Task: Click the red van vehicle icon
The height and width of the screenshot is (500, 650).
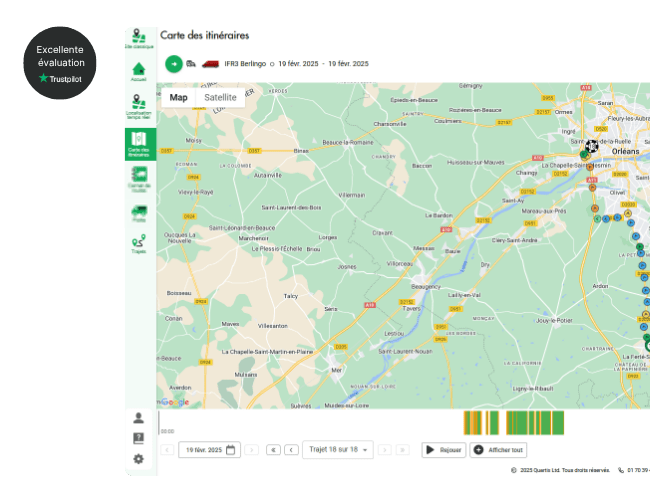Action: click(210, 64)
